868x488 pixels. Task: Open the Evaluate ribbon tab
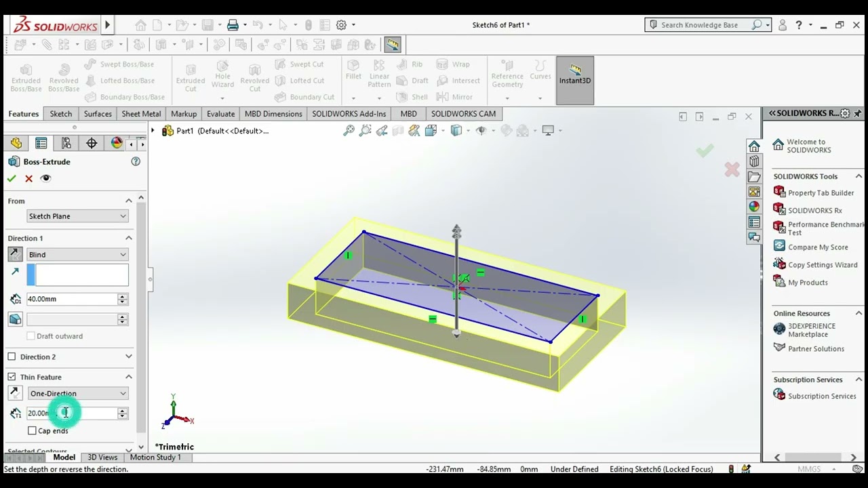[x=220, y=114]
